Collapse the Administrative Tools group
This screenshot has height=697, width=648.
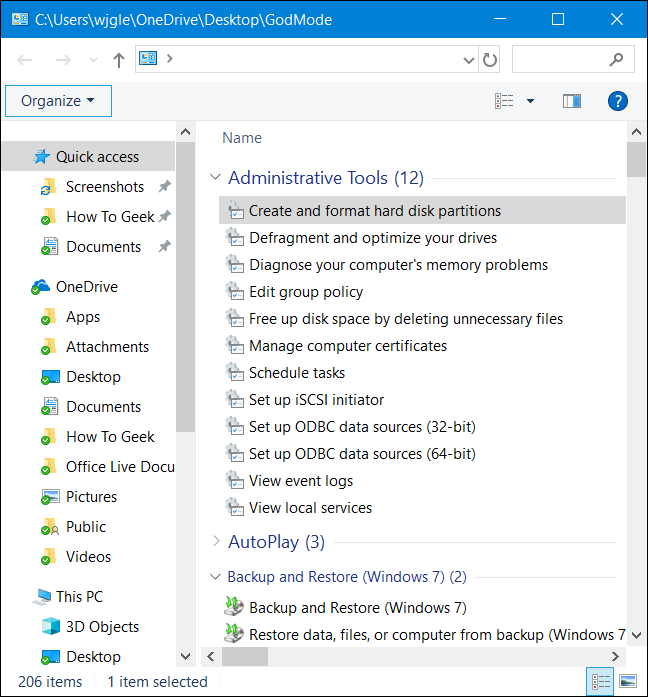[x=215, y=178]
